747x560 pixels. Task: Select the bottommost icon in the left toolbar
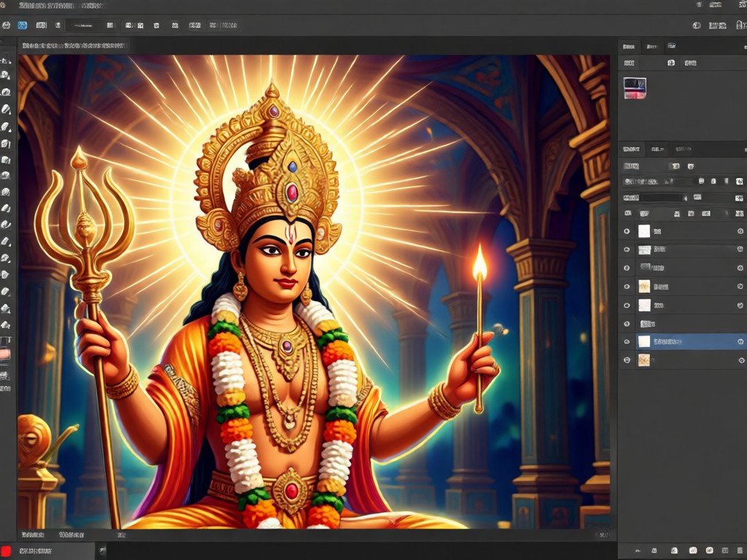(5, 389)
